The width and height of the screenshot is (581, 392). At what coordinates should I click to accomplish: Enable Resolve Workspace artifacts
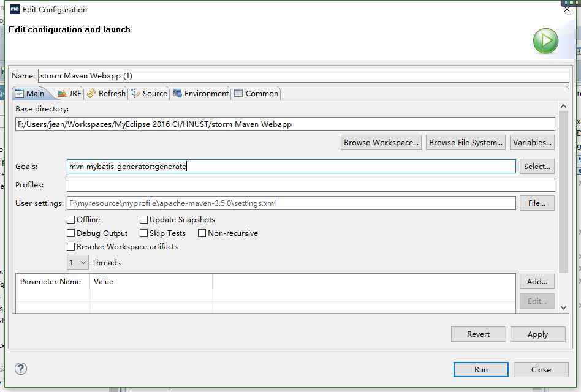click(x=70, y=246)
